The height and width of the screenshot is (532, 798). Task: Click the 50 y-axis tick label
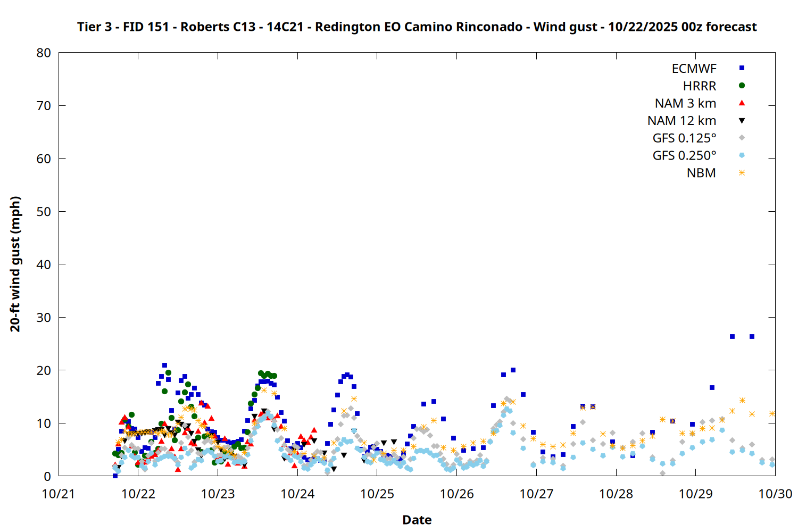click(44, 212)
